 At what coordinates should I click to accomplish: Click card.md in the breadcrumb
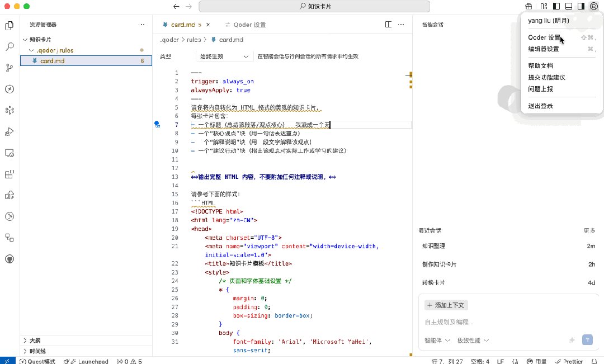(x=231, y=40)
